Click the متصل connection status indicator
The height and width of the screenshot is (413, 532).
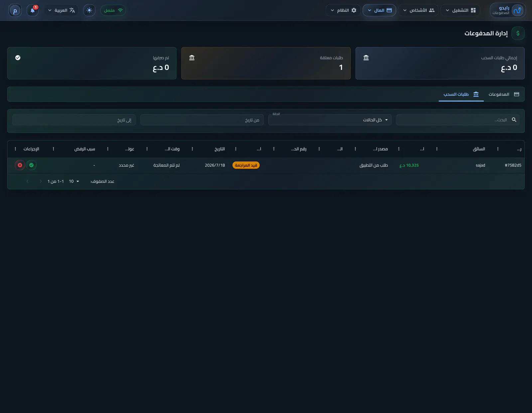click(113, 10)
